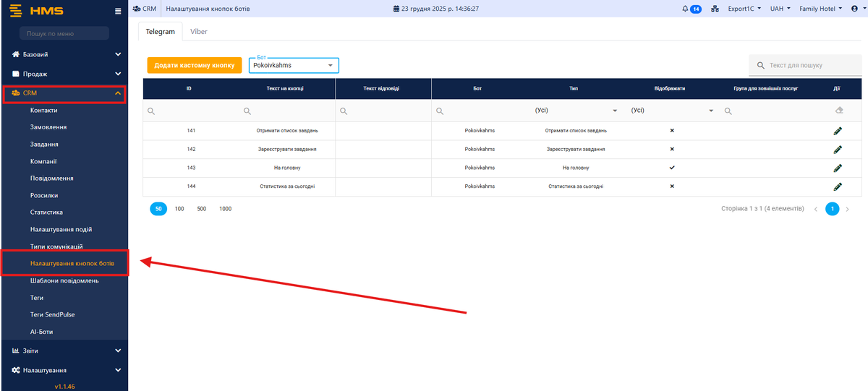Click the network structure icon in the top bar
Viewport: 868px width, 391px height.
pos(715,9)
